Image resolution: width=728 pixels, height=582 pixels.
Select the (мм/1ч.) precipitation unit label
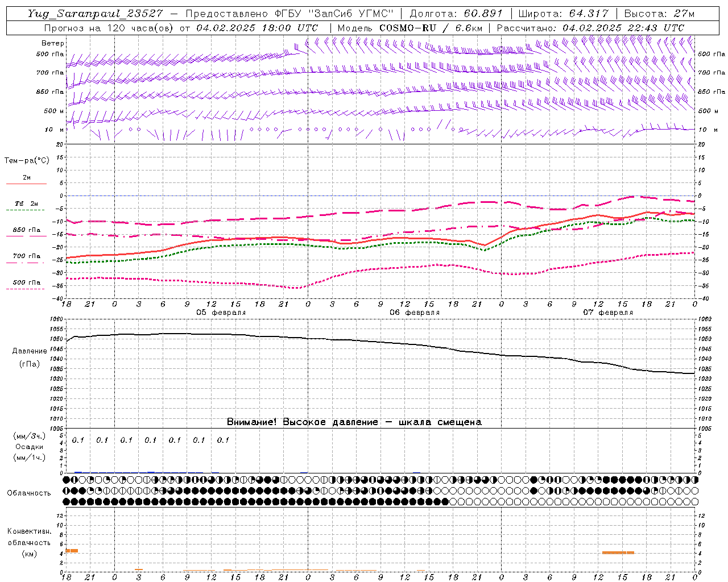(30, 458)
